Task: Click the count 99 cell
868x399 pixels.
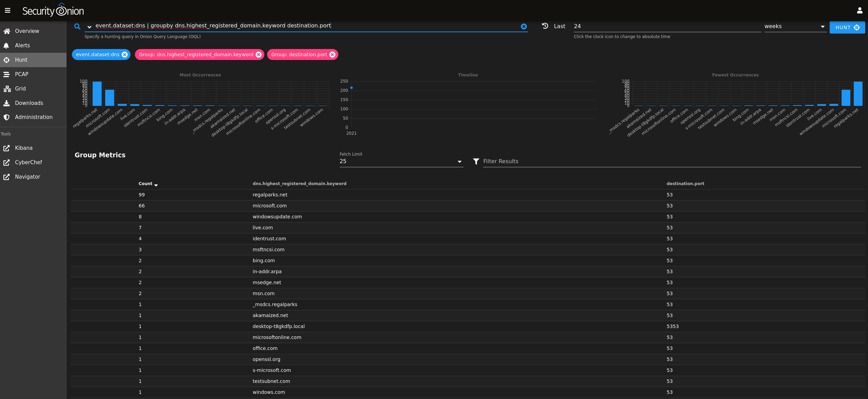Action: [141, 195]
